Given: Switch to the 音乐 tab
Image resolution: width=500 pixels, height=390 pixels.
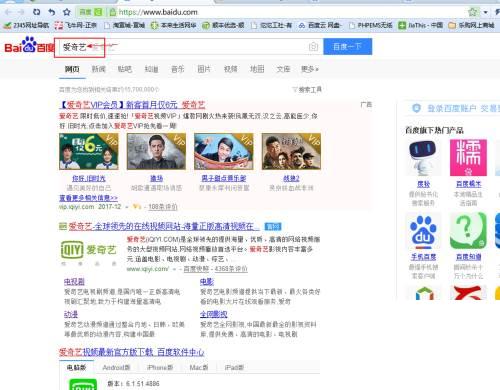Looking at the screenshot, I should tap(178, 69).
